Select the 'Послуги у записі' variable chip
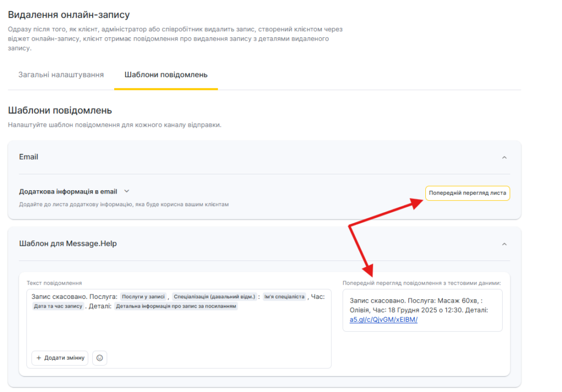Viewport: 562px width, 392px height. 143,297
